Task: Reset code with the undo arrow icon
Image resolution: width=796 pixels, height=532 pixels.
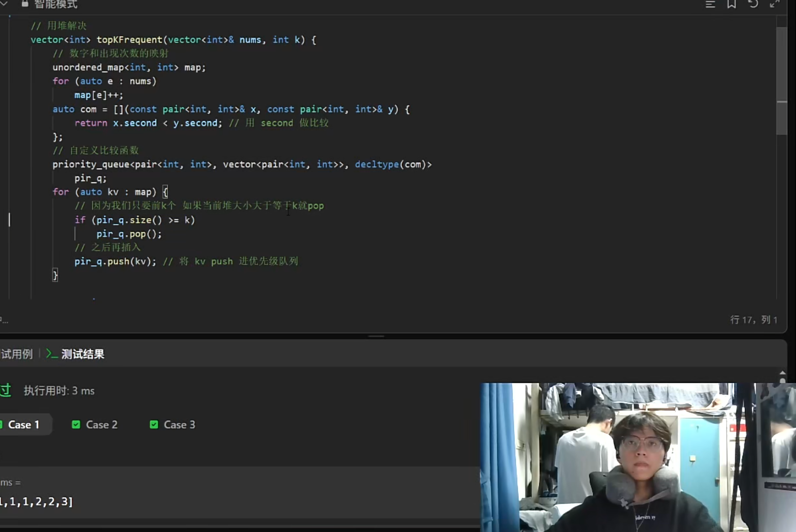Action: pyautogui.click(x=753, y=4)
